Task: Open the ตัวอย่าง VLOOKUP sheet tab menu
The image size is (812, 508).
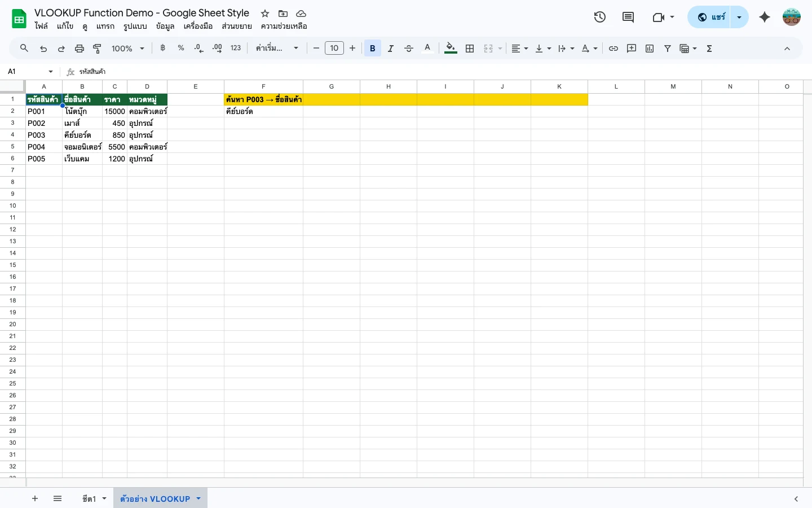Action: coord(198,499)
